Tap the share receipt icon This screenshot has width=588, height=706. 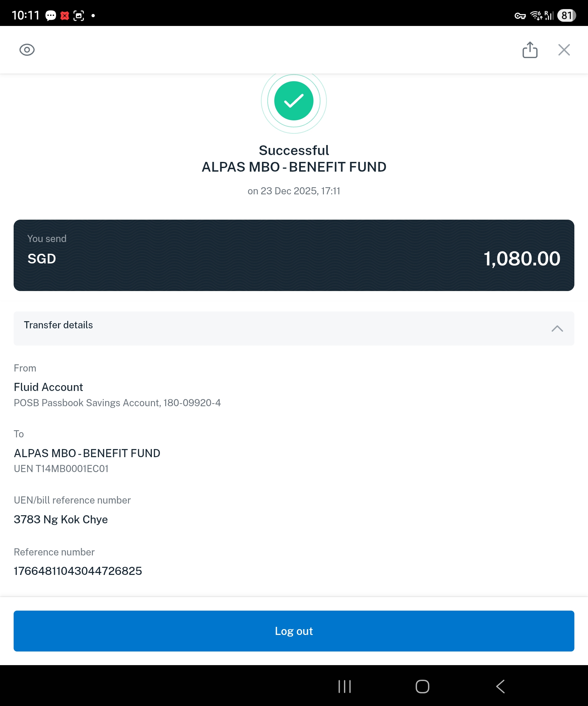[x=530, y=50]
